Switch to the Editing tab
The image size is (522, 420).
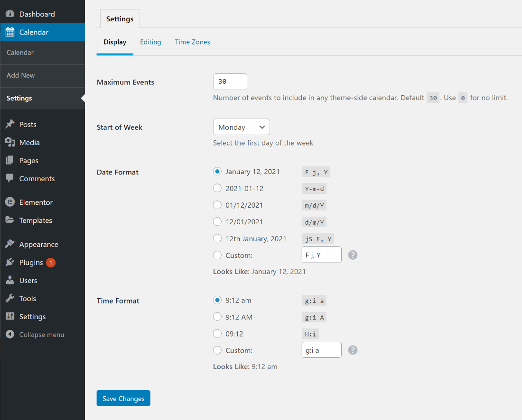150,42
